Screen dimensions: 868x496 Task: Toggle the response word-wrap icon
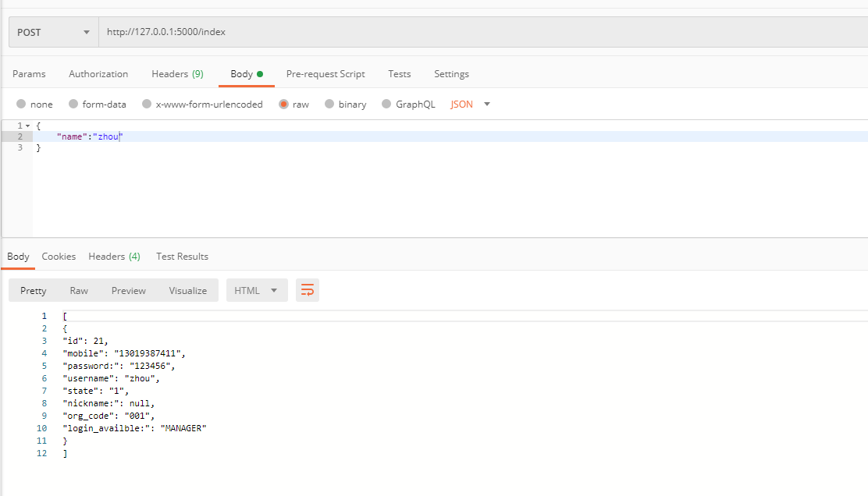pos(308,290)
